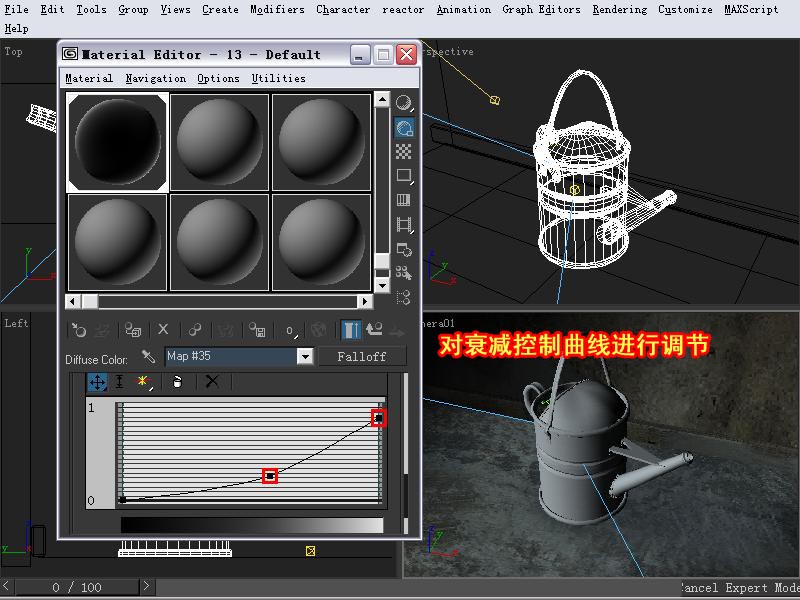Open Utilities menu in Material Editor

(x=278, y=78)
